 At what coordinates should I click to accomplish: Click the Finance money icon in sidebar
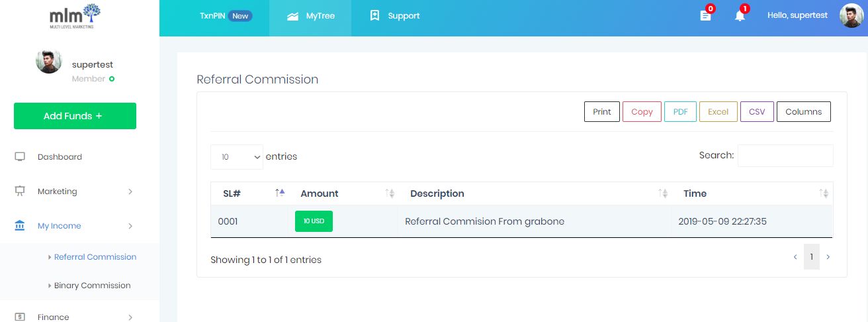click(x=20, y=317)
